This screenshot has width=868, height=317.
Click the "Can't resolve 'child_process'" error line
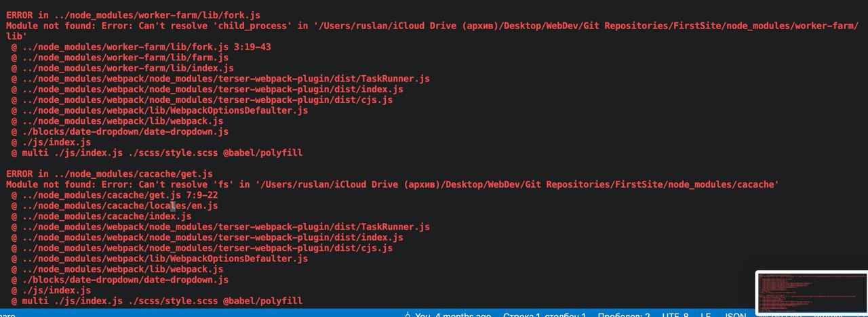coord(433,30)
